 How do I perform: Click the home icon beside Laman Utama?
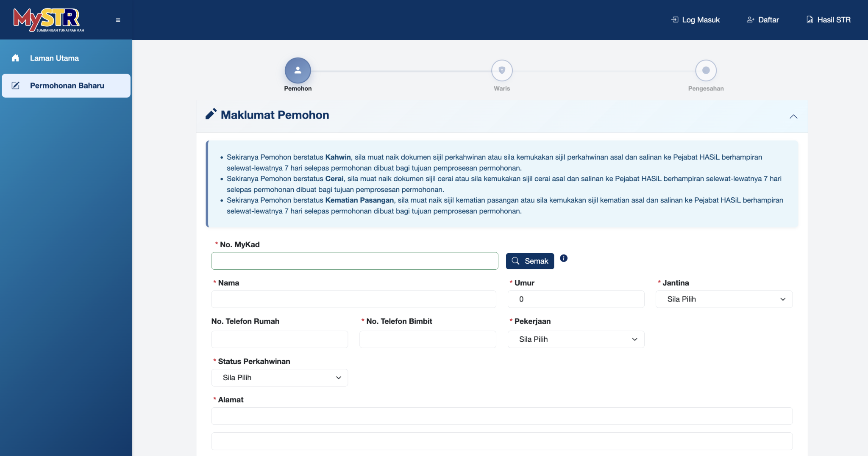point(15,58)
